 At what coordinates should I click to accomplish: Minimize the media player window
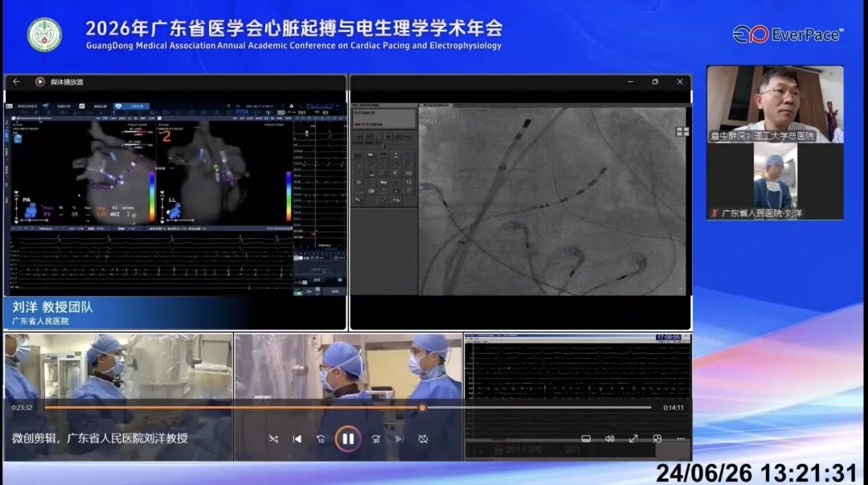click(x=631, y=81)
